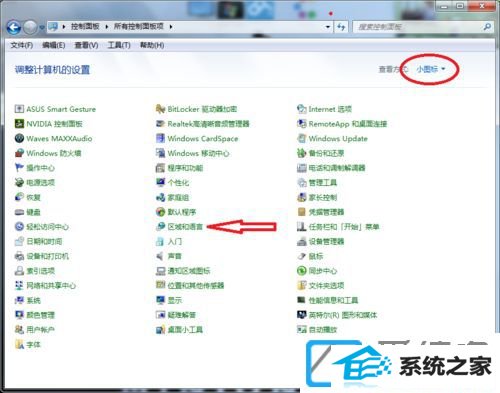Click the 声音 speaker icon
Screen dimensions: 500x393
pyautogui.click(x=160, y=256)
